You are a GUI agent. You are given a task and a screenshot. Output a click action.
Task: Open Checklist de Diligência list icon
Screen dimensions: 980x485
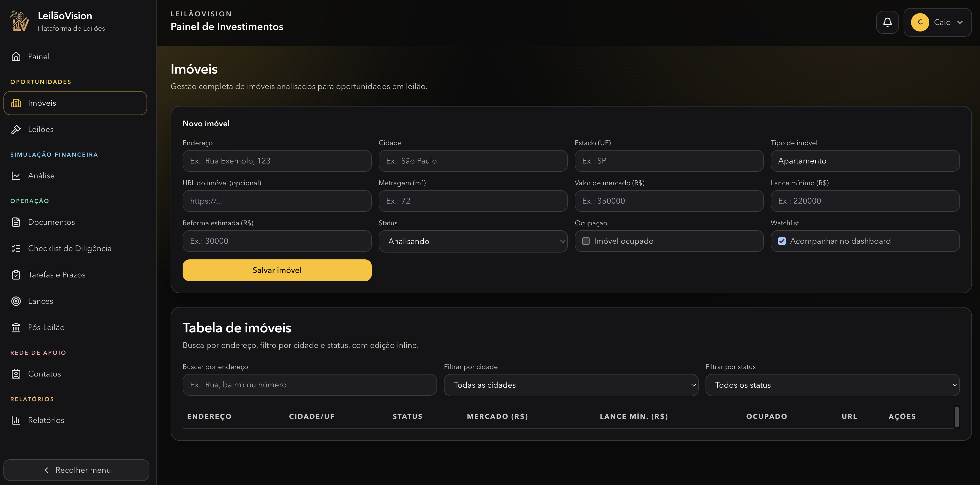pos(16,249)
